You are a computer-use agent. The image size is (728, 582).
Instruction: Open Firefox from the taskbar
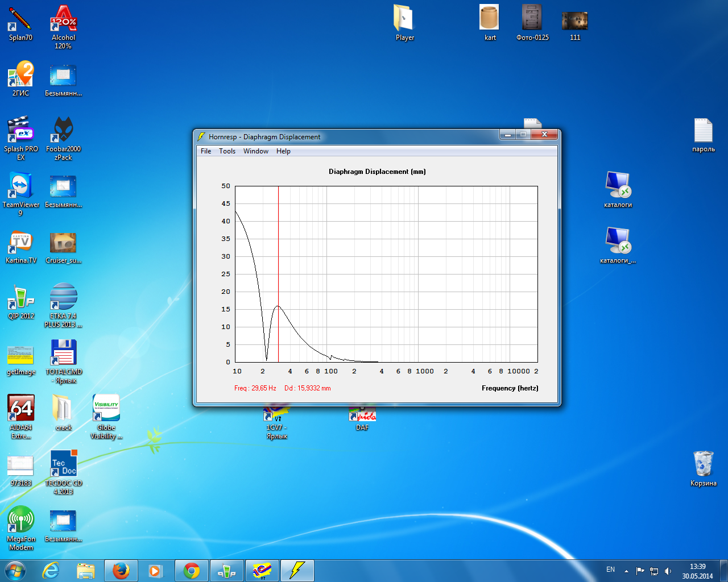tap(121, 570)
